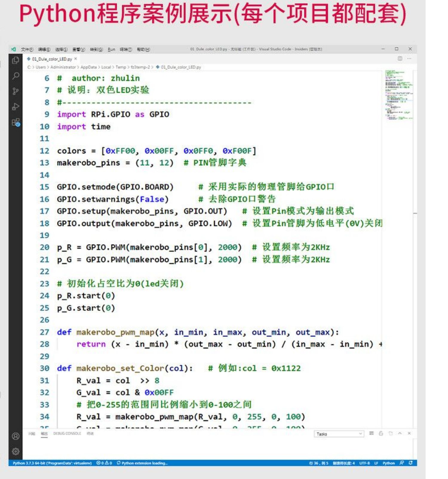Click the Python extension loading status item
Screen dimensions: 448x479
142,463
